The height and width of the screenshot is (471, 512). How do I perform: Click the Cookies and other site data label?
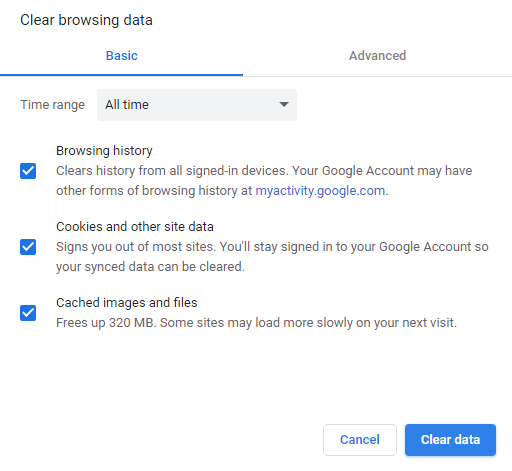135,227
